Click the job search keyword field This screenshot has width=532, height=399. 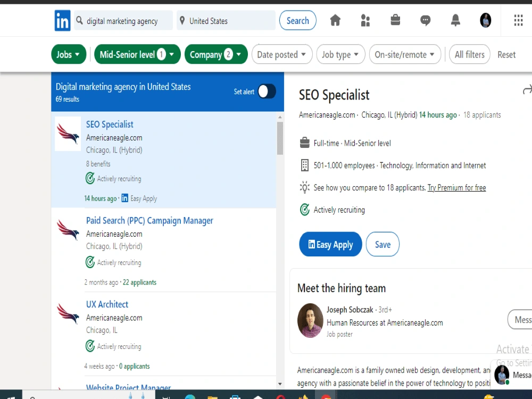pyautogui.click(x=123, y=20)
